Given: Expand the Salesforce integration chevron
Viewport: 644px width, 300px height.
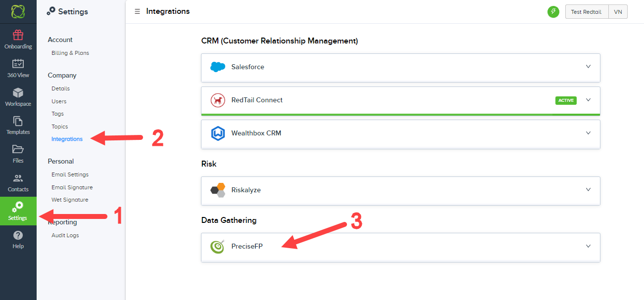Looking at the screenshot, I should [x=589, y=67].
